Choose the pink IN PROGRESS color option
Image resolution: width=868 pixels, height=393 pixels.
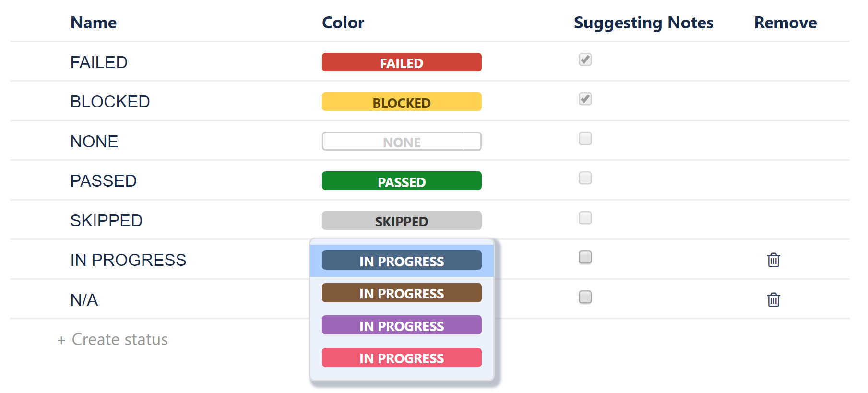tap(402, 357)
